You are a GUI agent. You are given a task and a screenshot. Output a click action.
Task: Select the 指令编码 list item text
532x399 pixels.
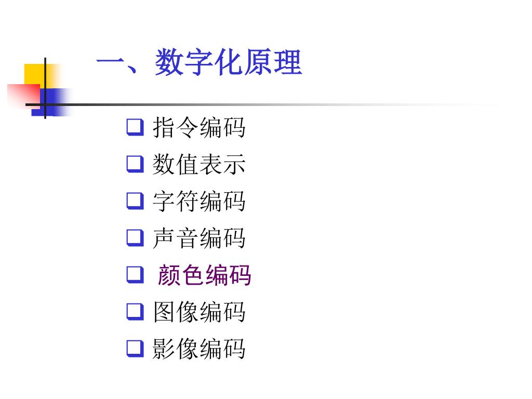tap(199, 127)
